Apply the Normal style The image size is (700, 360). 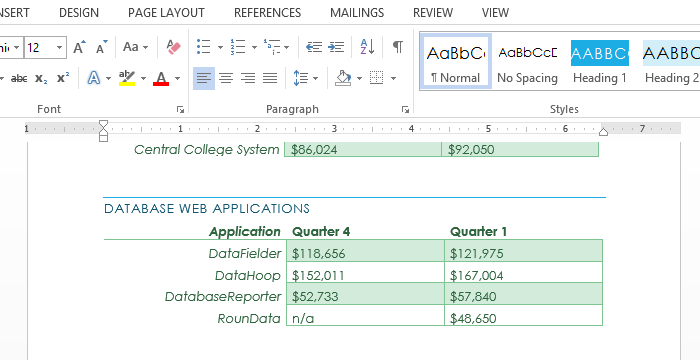point(456,61)
